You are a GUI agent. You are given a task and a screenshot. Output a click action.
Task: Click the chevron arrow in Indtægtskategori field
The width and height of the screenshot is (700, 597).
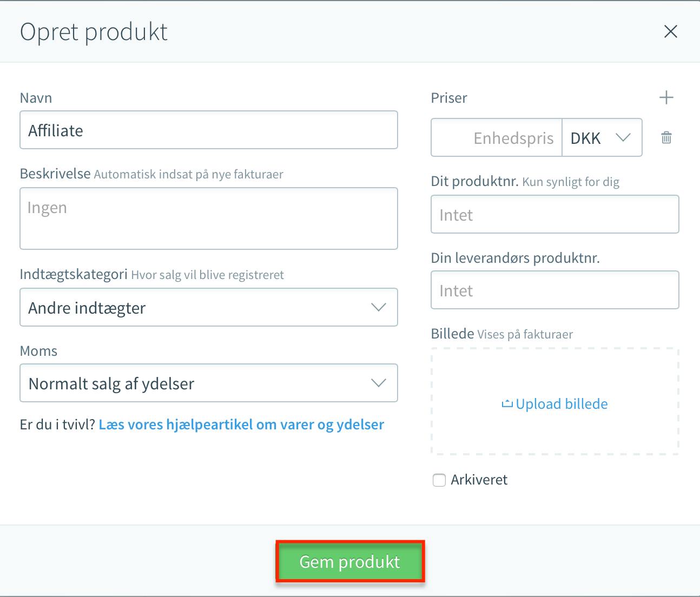pos(379,307)
